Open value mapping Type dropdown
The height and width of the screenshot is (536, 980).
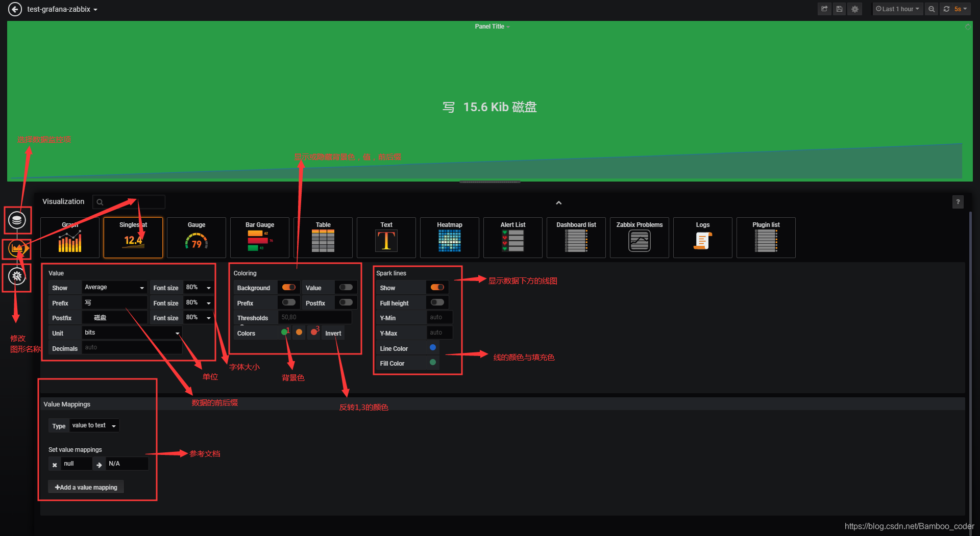[94, 425]
